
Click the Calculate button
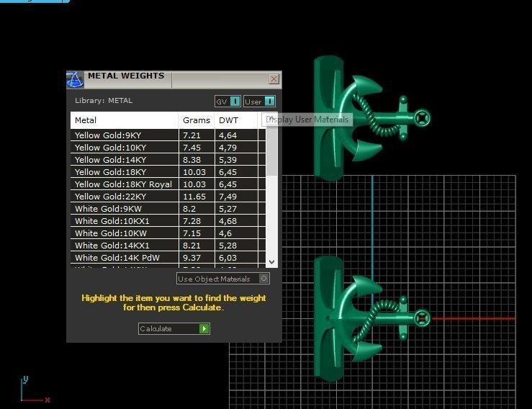coord(174,328)
